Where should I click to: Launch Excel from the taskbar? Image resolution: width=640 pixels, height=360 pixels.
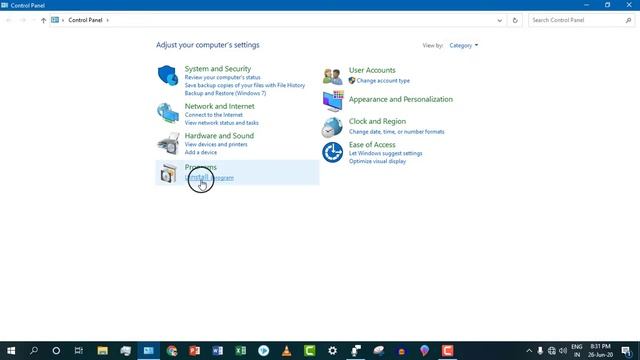tap(241, 351)
